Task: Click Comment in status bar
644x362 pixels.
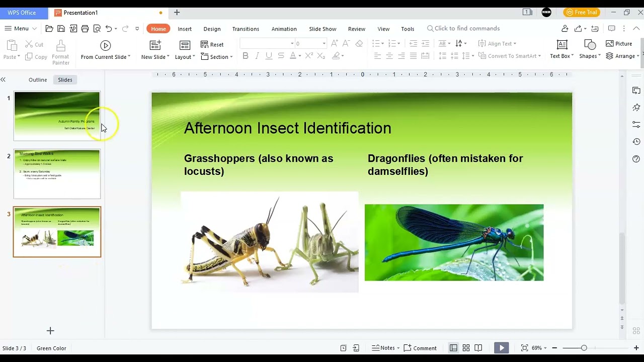Action: pyautogui.click(x=420, y=348)
